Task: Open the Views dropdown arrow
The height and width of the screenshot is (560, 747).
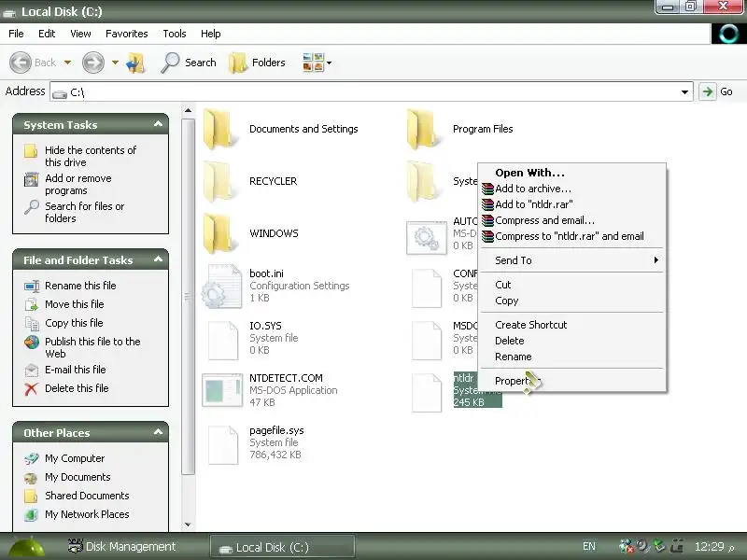Action: [x=330, y=63]
